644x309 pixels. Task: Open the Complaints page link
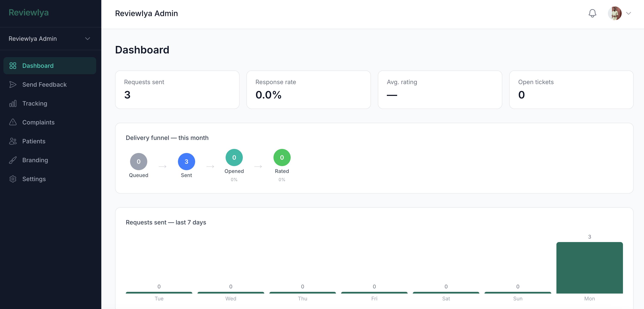pyautogui.click(x=38, y=122)
